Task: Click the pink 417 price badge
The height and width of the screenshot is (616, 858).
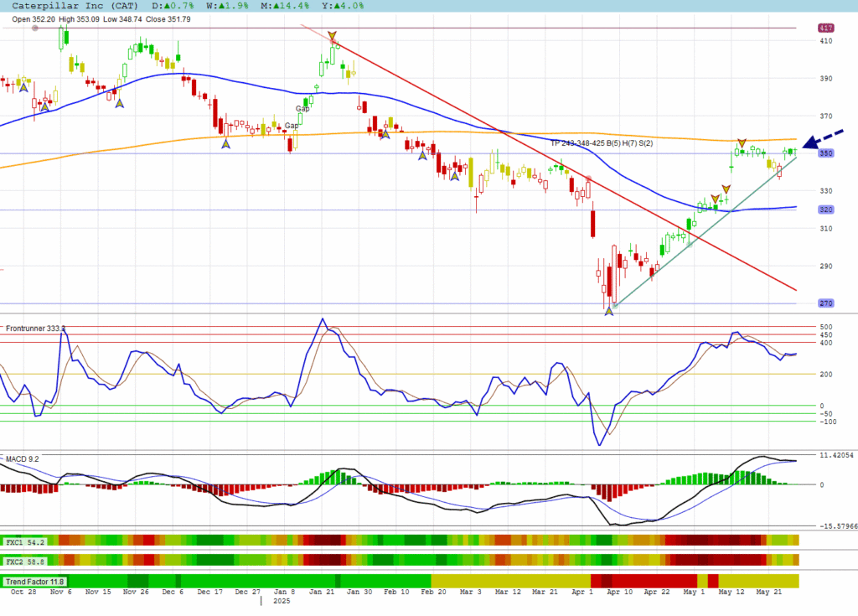Action: pos(825,28)
